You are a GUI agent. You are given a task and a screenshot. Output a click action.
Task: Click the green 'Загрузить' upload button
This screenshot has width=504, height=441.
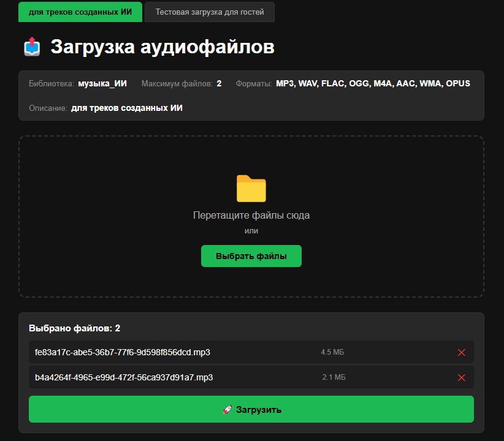pos(251,409)
